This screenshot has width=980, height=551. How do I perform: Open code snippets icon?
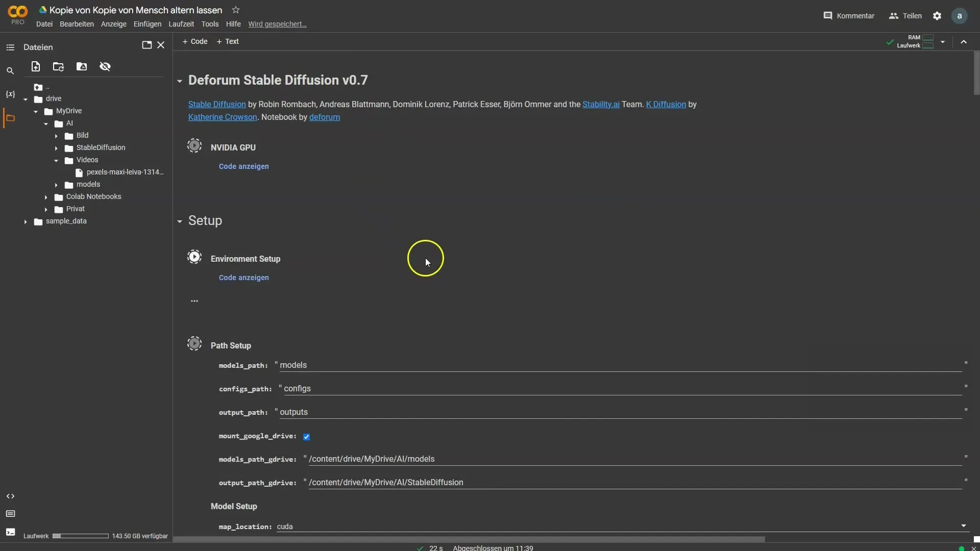[10, 496]
